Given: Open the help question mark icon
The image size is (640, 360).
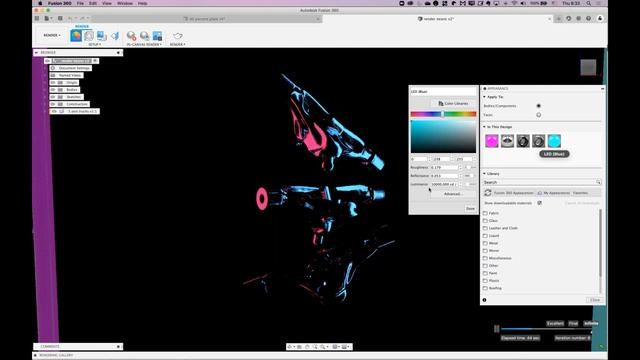Looking at the screenshot, I should (x=588, y=18).
